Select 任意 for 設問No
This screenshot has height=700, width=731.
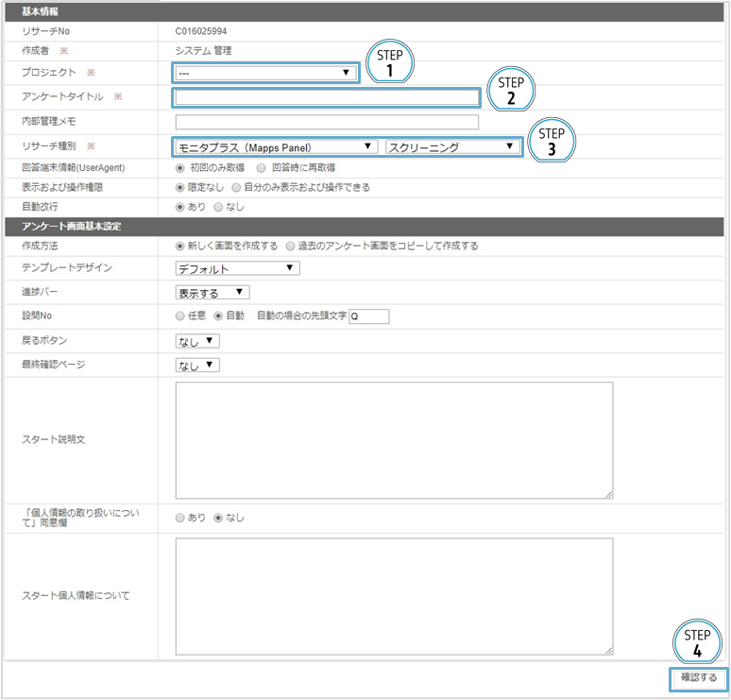pyautogui.click(x=180, y=316)
